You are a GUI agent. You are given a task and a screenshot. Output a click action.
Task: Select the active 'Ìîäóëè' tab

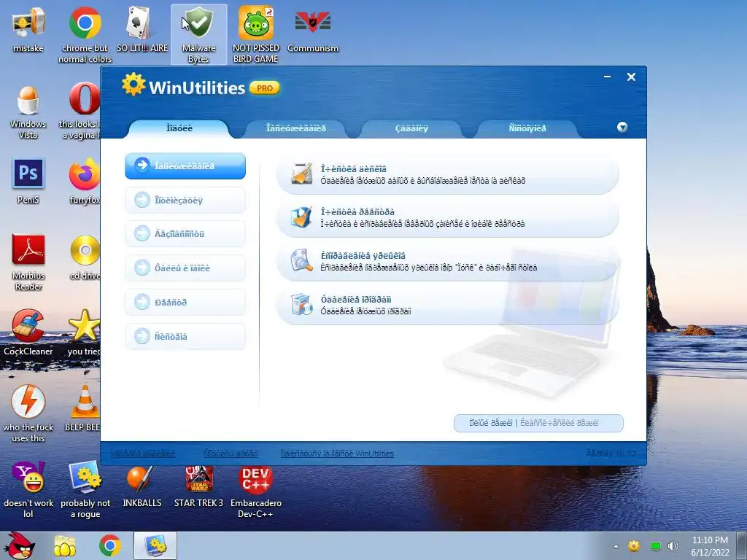(179, 128)
